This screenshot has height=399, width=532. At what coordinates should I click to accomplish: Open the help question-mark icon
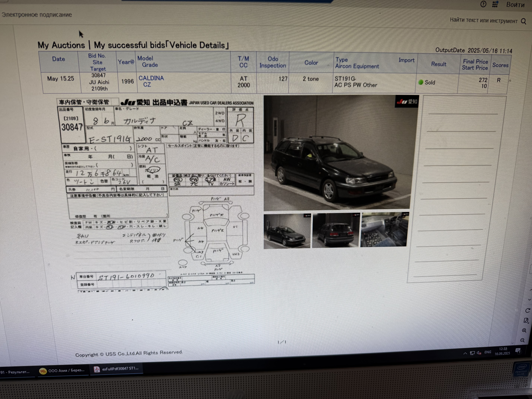point(483,4)
